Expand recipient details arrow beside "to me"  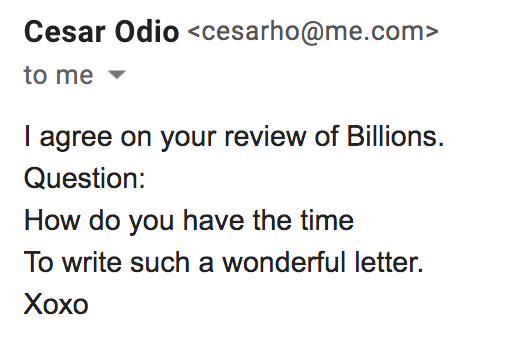[x=117, y=75]
